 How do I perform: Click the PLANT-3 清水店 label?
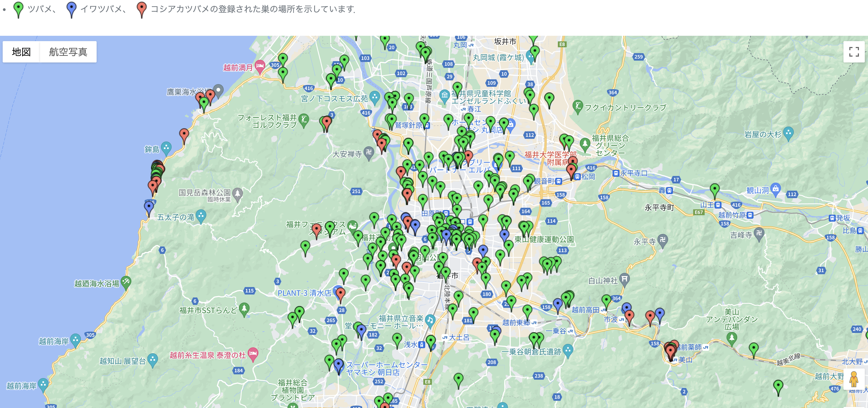tap(305, 293)
